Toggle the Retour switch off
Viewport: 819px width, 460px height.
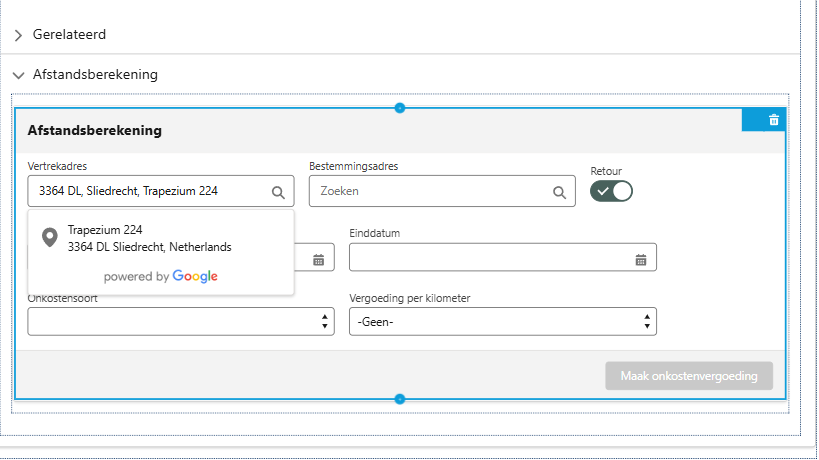click(611, 191)
